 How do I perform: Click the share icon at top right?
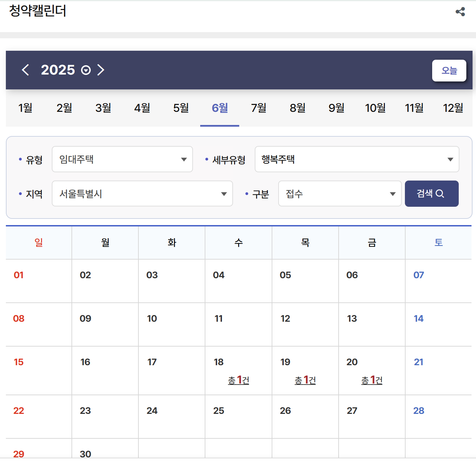click(x=460, y=12)
